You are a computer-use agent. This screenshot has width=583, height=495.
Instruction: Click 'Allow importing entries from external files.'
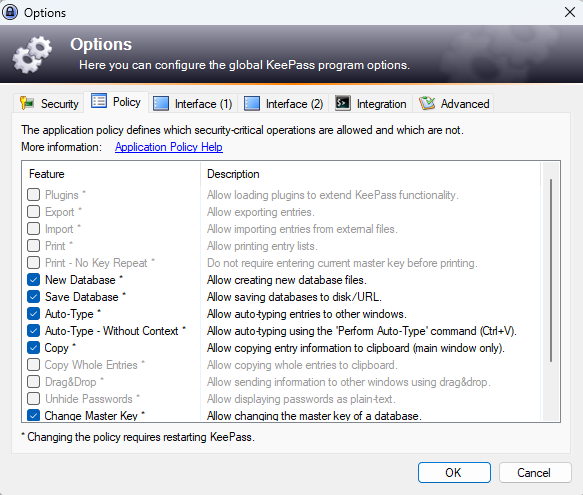point(302,229)
